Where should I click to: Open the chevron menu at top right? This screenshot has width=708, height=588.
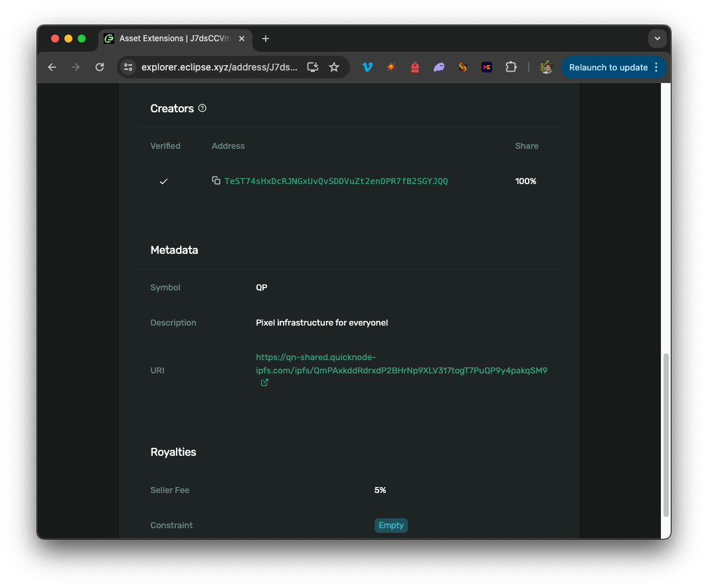click(657, 39)
